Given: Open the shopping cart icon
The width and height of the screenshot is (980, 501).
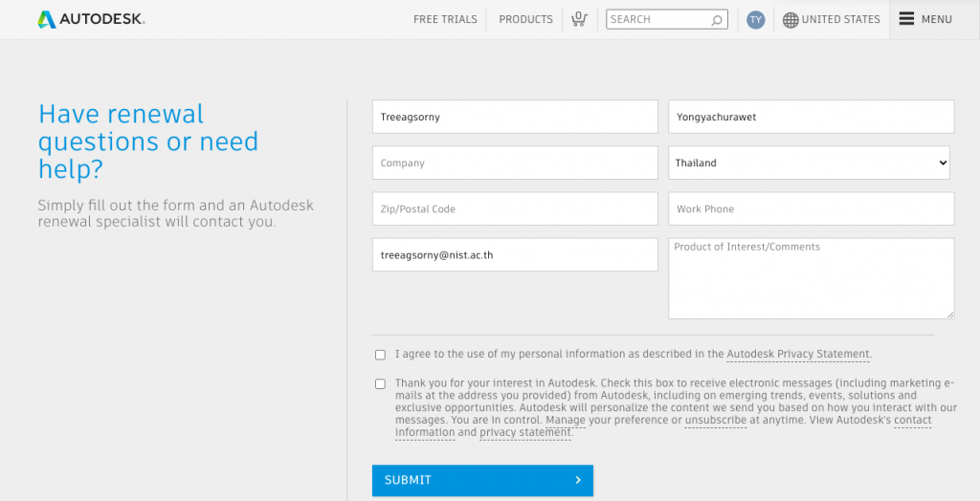Looking at the screenshot, I should coord(579,19).
